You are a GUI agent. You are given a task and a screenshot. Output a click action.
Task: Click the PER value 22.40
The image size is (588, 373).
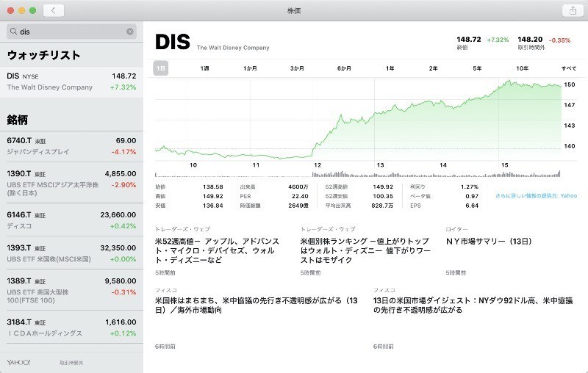click(x=300, y=196)
